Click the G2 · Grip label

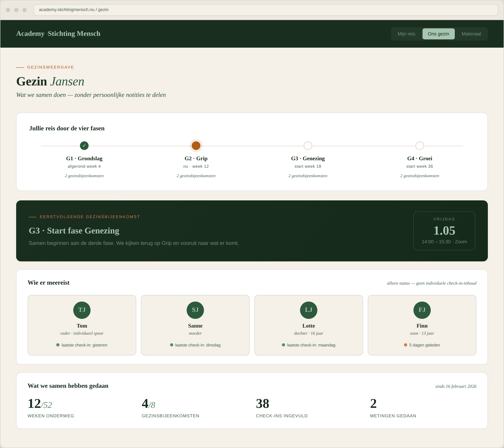coord(196,158)
